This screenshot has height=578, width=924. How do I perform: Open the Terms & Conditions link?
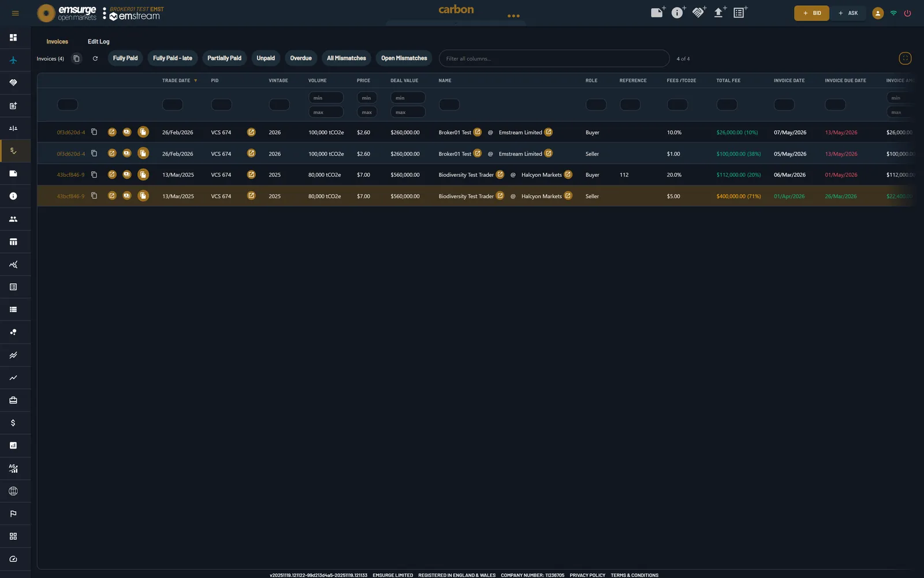[635, 575]
